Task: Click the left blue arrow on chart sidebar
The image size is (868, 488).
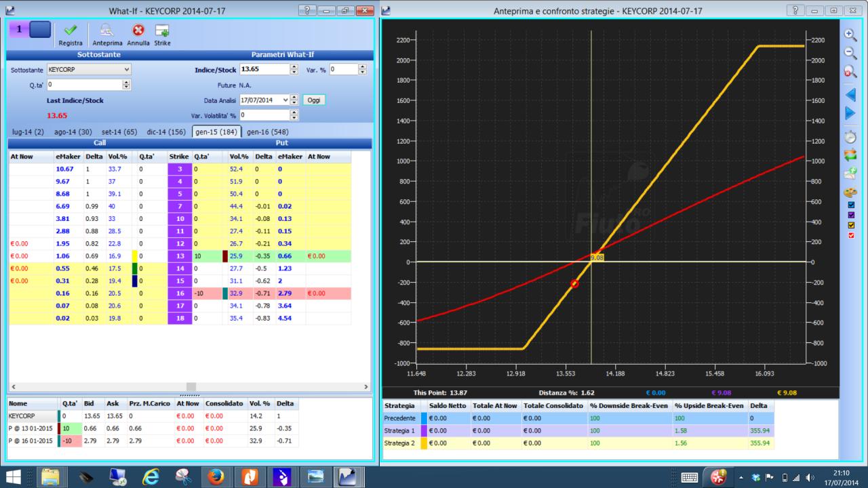Action: point(850,94)
